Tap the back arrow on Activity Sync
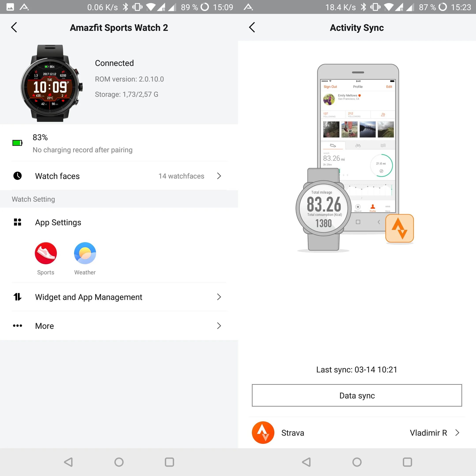 coord(253,28)
